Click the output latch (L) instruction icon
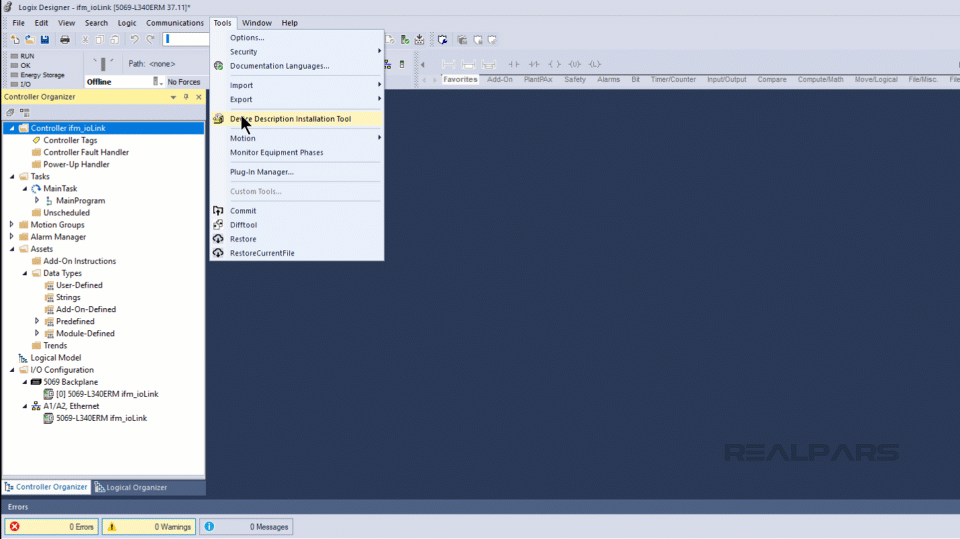The width and height of the screenshot is (960, 539). pos(594,64)
